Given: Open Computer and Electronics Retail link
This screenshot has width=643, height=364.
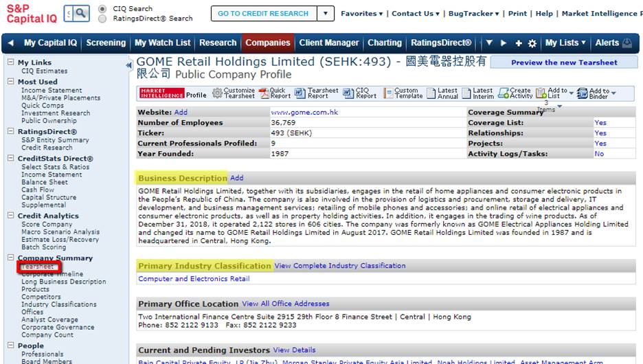Looking at the screenshot, I should (194, 279).
